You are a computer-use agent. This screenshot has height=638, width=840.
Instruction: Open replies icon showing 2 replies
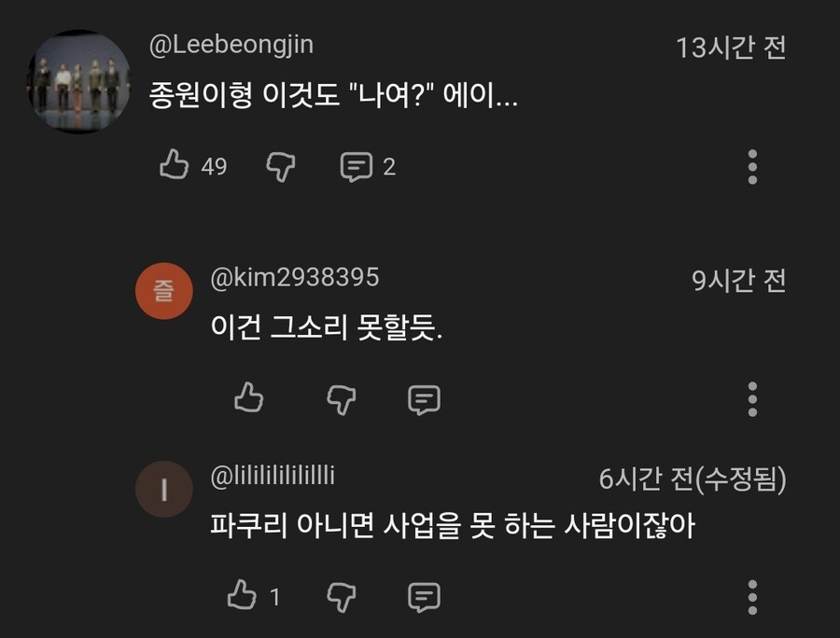tap(356, 167)
